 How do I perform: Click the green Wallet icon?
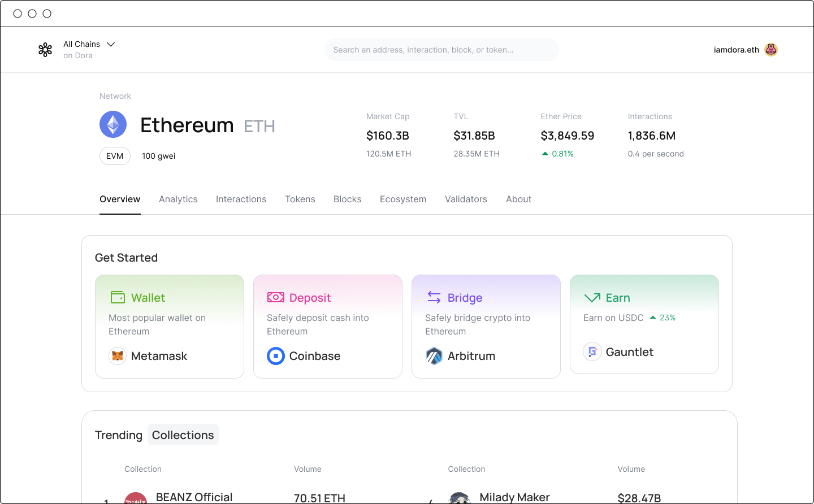click(x=118, y=297)
